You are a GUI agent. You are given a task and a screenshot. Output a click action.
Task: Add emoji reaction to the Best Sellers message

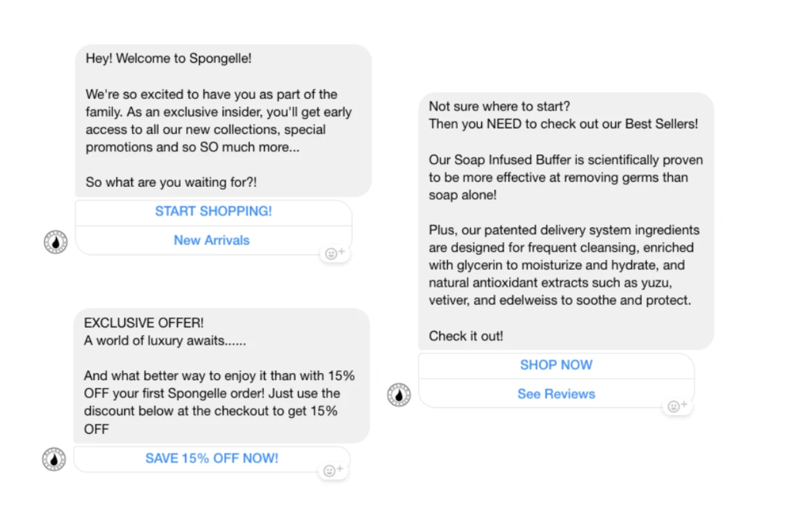coord(677,406)
